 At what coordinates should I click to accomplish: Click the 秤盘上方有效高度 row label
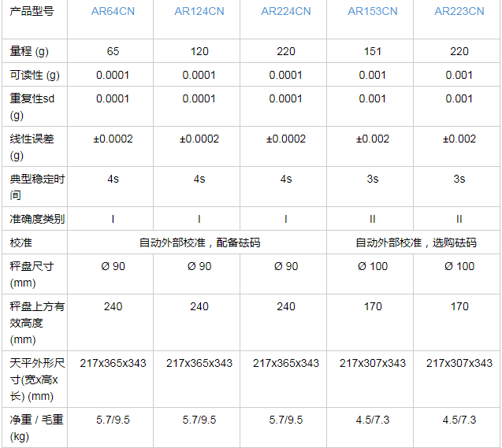click(37, 323)
